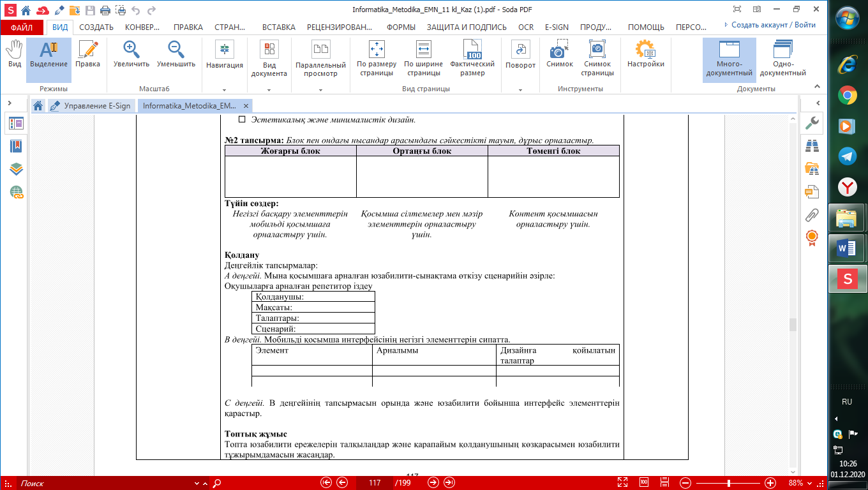The width and height of the screenshot is (868, 490).
Task: Close the Informatika_Metodika document tab
Action: (245, 106)
